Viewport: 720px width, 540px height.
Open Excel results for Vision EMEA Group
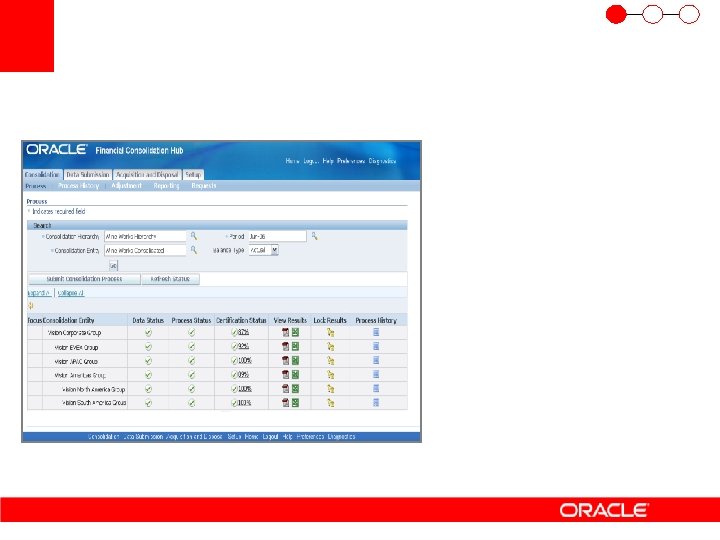pos(295,347)
